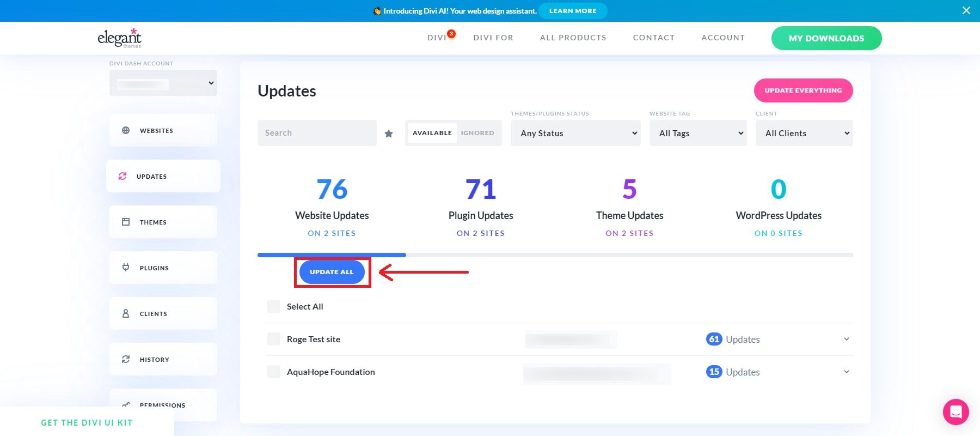Click the person icon beside Clients
This screenshot has height=436, width=980.
126,313
